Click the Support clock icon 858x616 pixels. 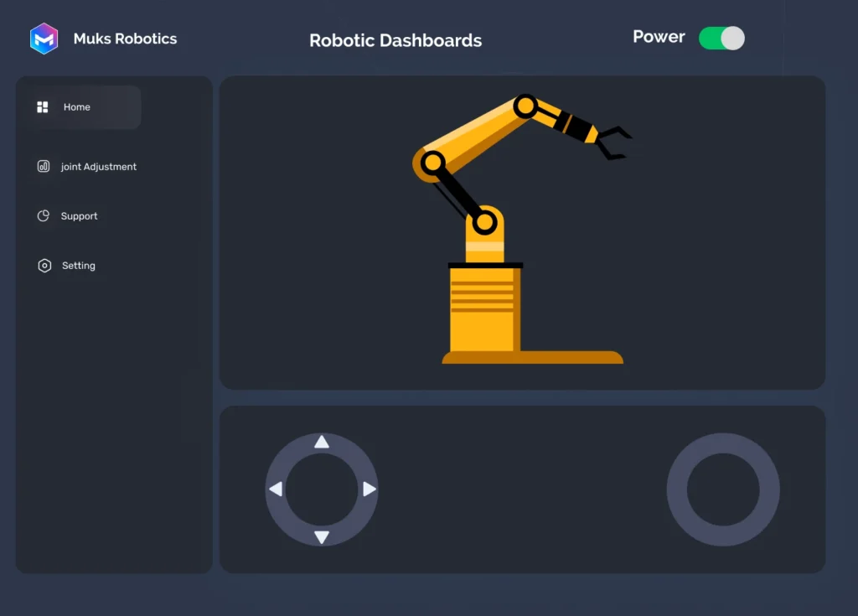(x=44, y=215)
